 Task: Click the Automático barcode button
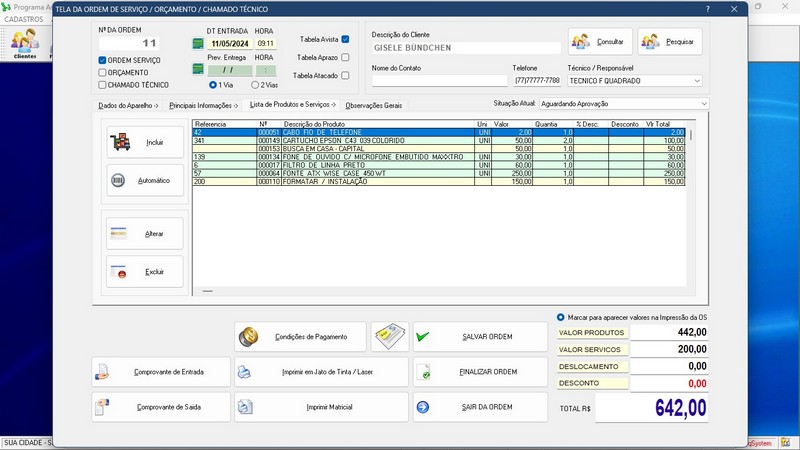click(145, 180)
